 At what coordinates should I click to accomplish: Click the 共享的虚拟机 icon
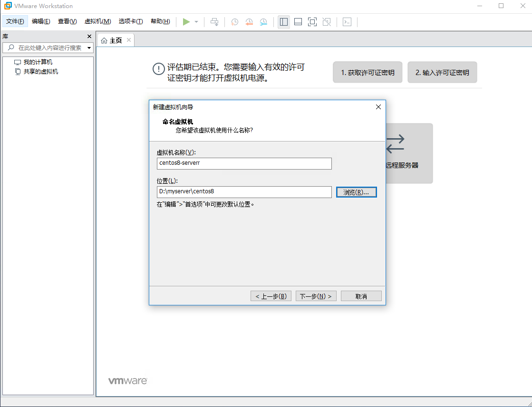click(x=18, y=72)
